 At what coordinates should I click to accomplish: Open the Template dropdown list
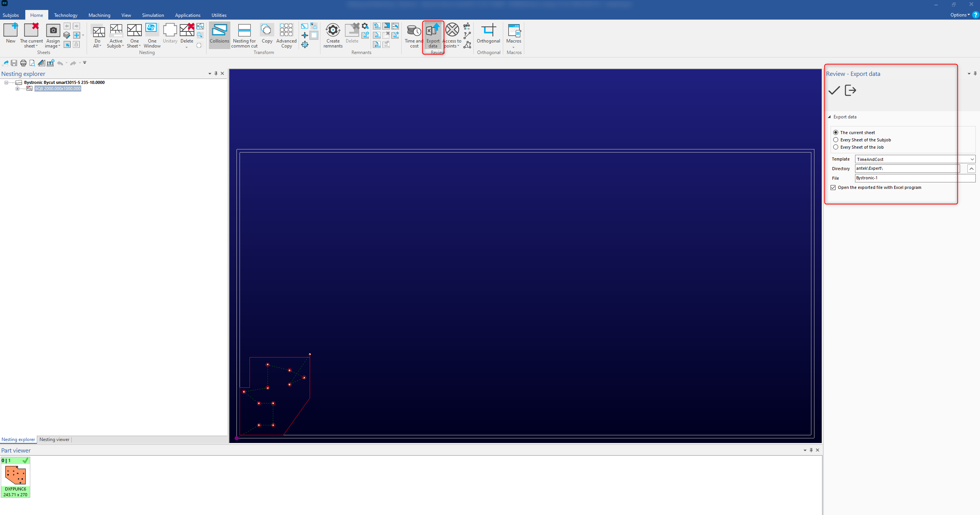[x=972, y=159]
